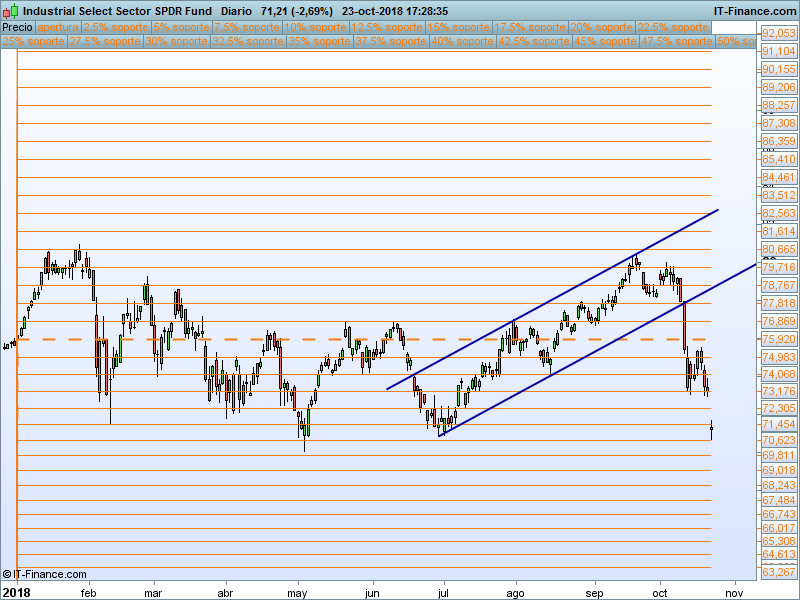Image resolution: width=800 pixels, height=600 pixels.
Task: Click the 23-oct-2018 17:28:35 timestamp
Action: 395,11
